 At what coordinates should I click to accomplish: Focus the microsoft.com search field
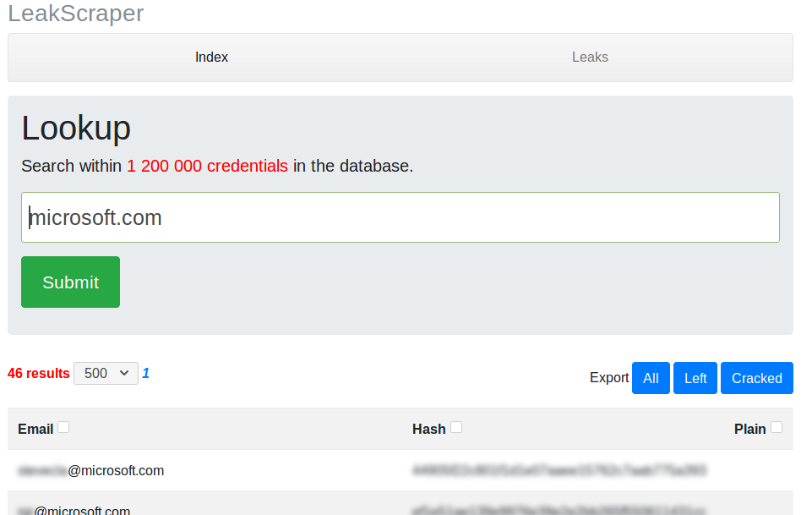[401, 217]
